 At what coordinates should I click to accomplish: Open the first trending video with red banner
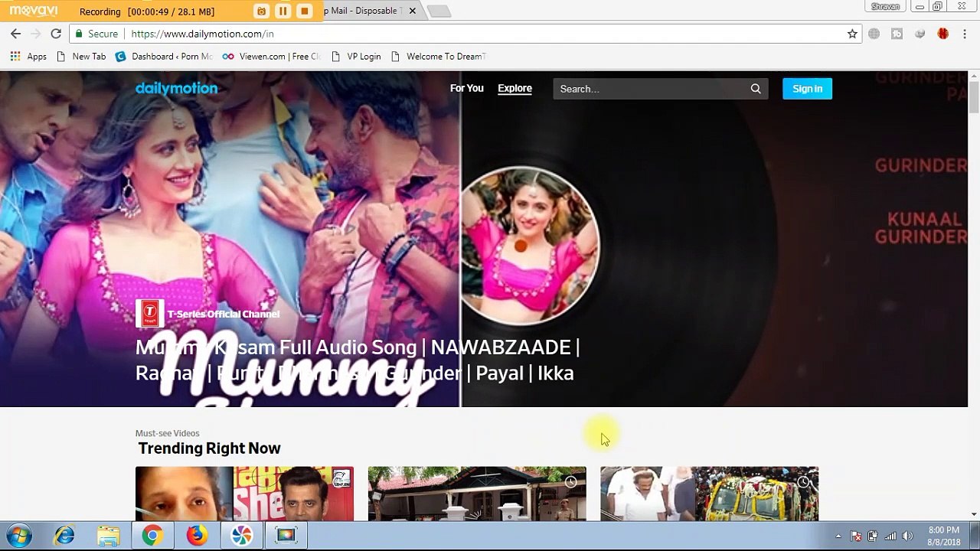coord(244,494)
